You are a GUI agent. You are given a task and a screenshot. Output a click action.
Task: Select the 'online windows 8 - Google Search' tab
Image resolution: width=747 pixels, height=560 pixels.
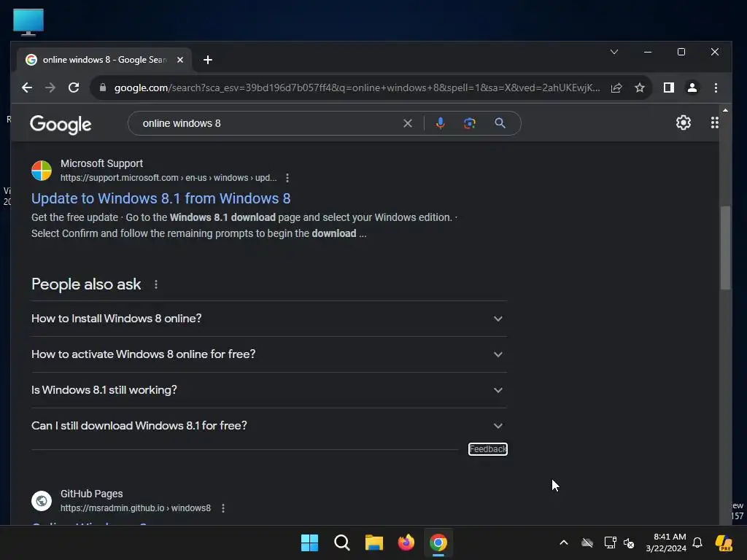104,60
